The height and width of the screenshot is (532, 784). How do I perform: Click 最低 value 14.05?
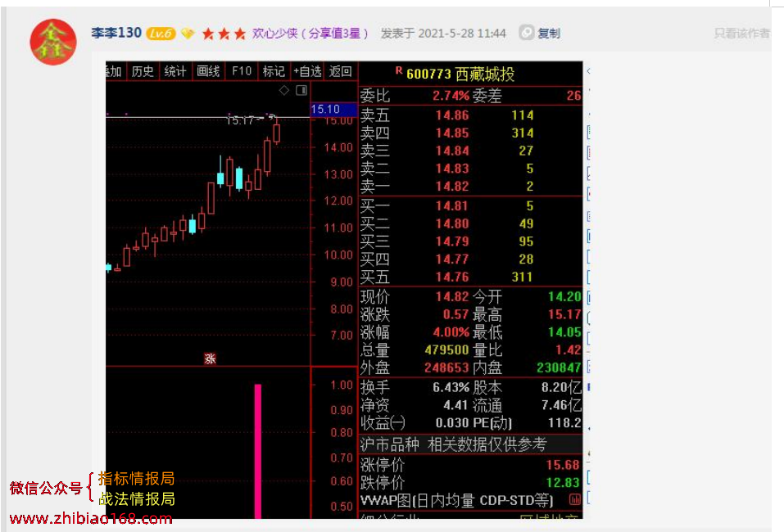tap(564, 332)
